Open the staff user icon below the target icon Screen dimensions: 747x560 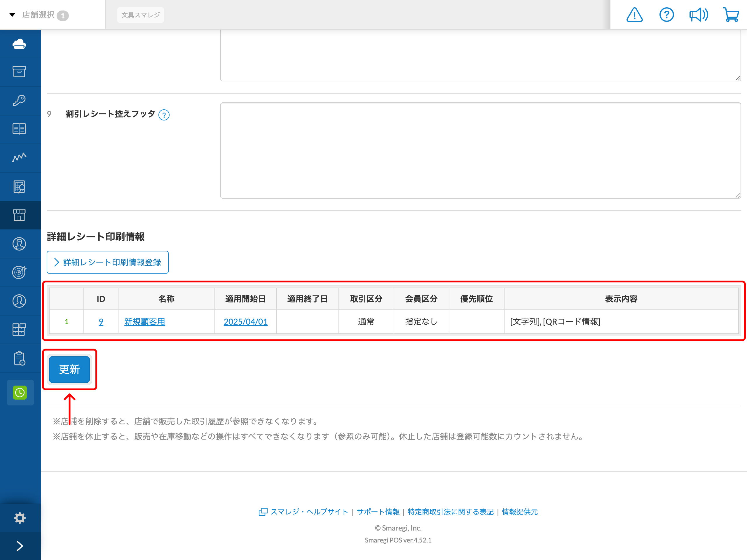tap(19, 301)
